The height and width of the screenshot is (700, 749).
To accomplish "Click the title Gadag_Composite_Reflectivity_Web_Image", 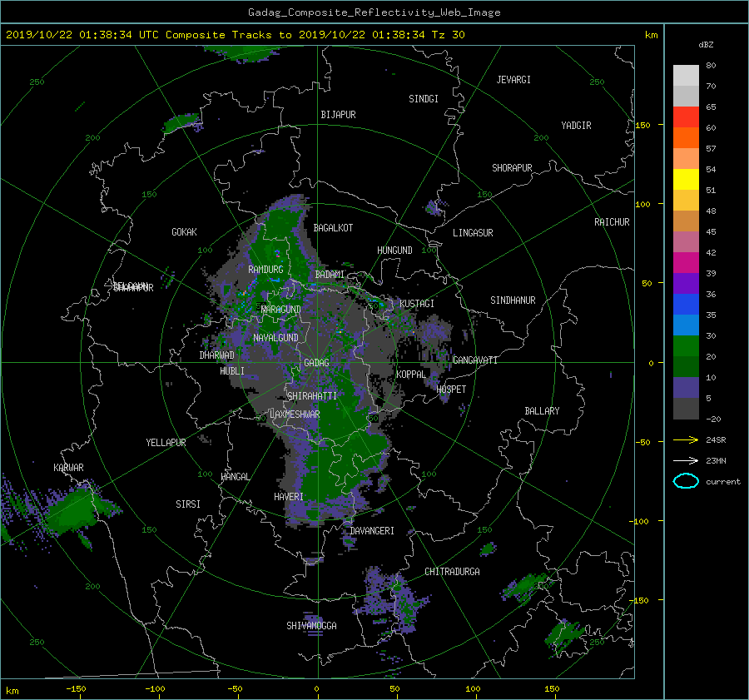I will coord(374,12).
